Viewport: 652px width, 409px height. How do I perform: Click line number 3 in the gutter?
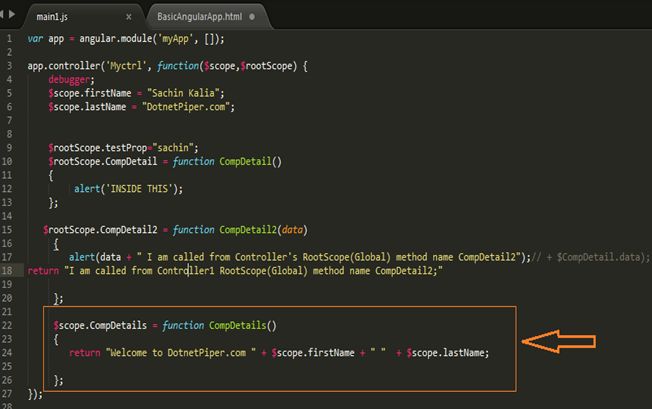(9, 66)
